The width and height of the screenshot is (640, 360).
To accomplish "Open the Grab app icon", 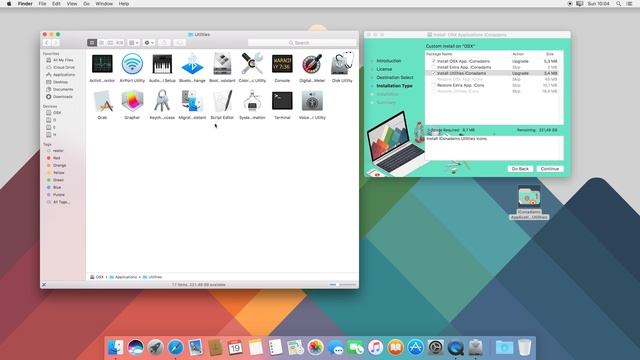I will tap(102, 101).
